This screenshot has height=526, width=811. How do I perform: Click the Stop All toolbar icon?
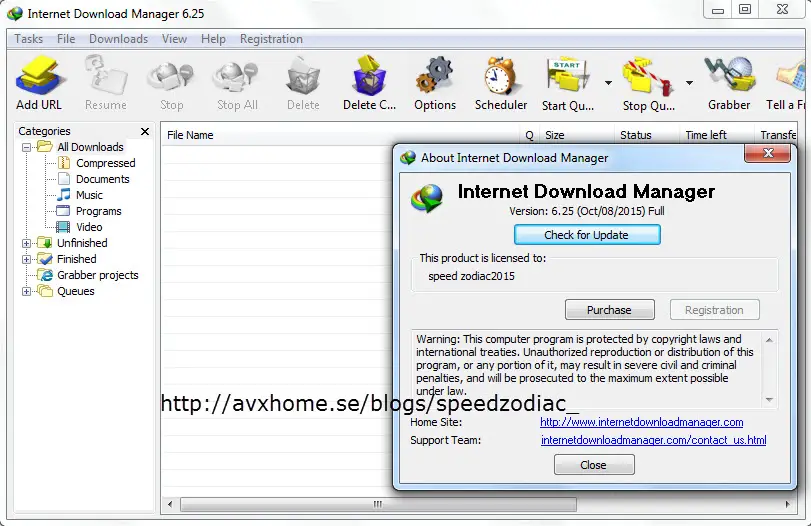coord(237,83)
